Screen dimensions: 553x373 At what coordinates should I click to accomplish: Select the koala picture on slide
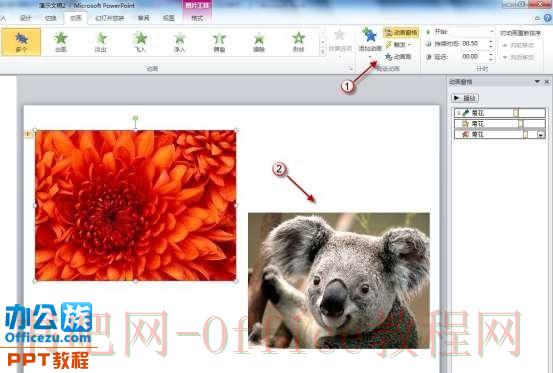tap(339, 280)
